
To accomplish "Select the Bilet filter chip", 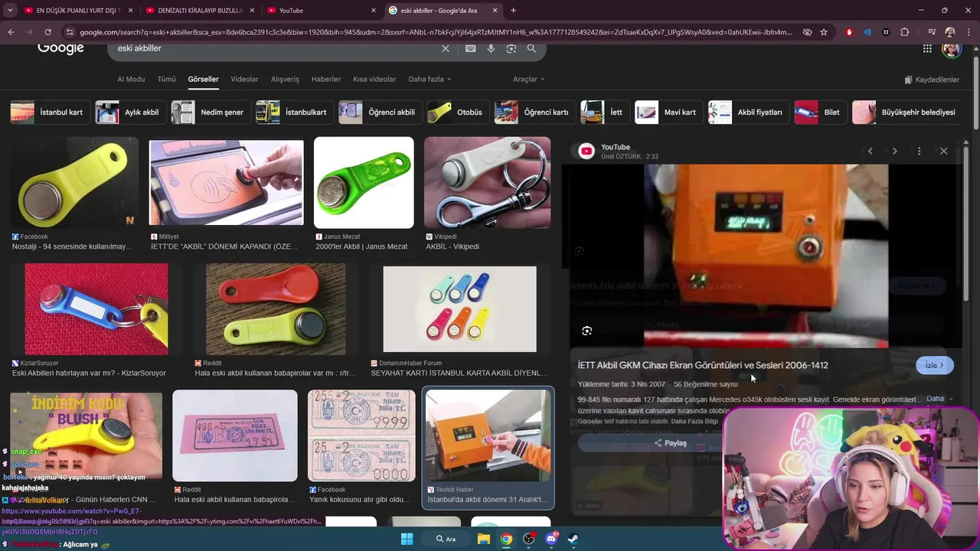I will coord(819,112).
